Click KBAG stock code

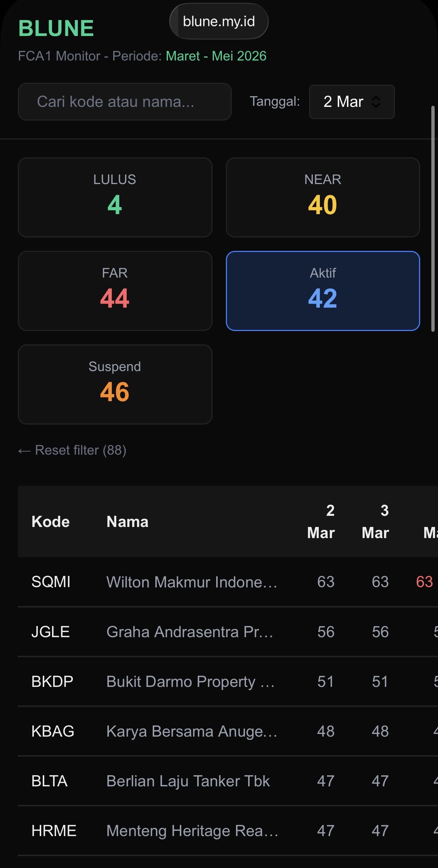click(53, 731)
